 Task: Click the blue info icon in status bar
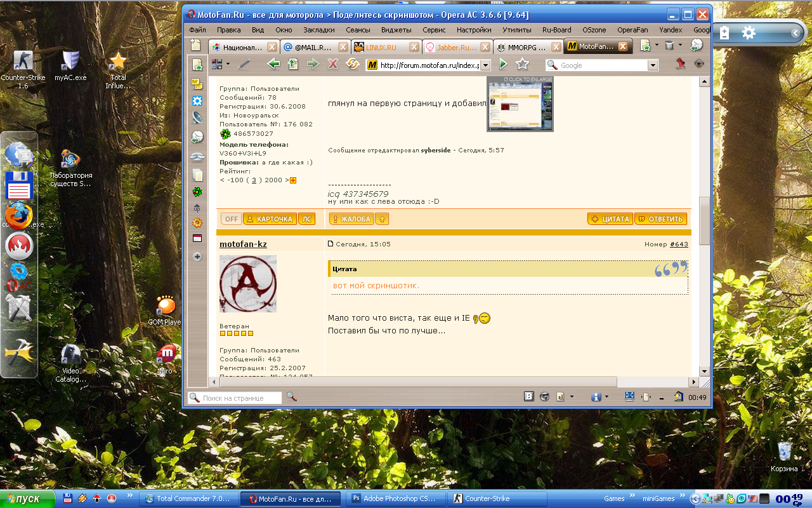(596, 397)
